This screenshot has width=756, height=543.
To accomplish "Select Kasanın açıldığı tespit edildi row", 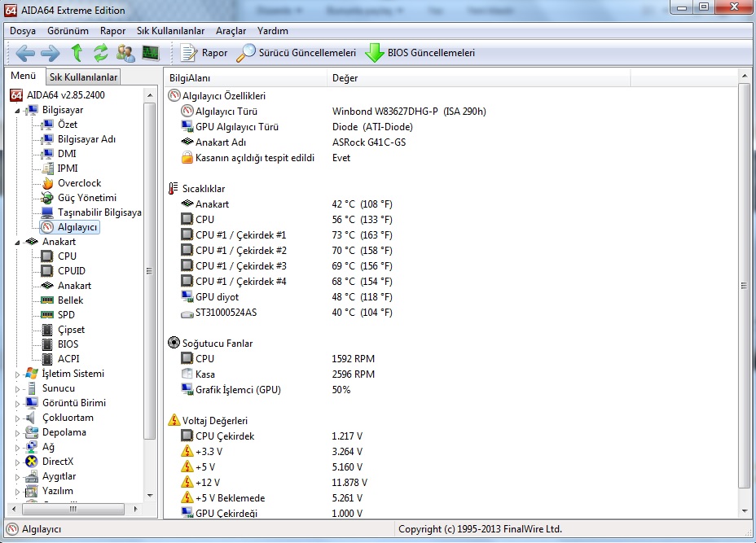I will pyautogui.click(x=266, y=158).
